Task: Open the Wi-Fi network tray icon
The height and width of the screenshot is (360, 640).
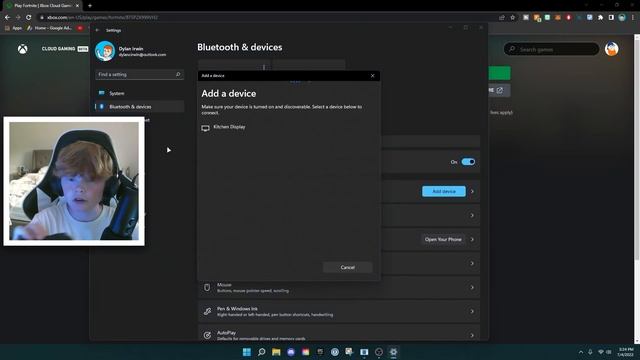Action: coord(601,352)
